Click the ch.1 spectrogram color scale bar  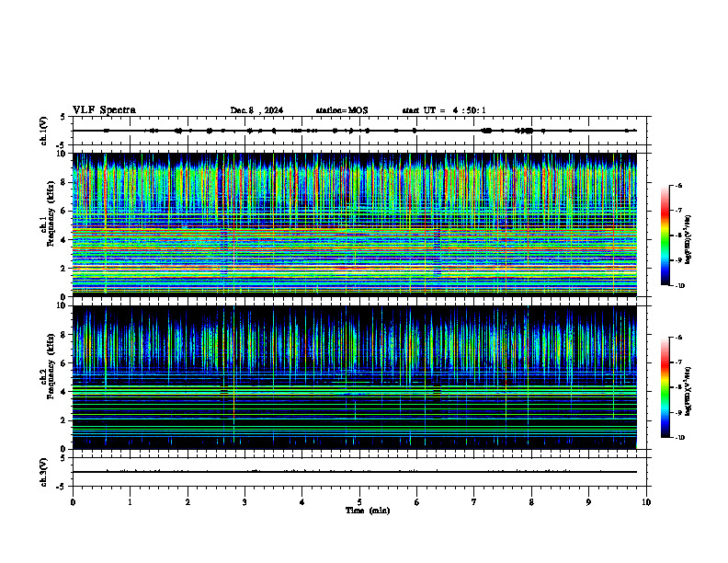tap(665, 236)
